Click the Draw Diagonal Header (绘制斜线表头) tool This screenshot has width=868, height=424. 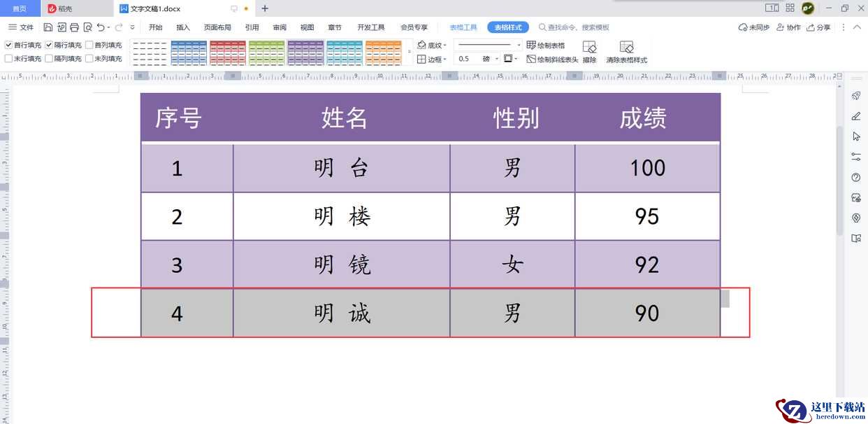coord(552,59)
